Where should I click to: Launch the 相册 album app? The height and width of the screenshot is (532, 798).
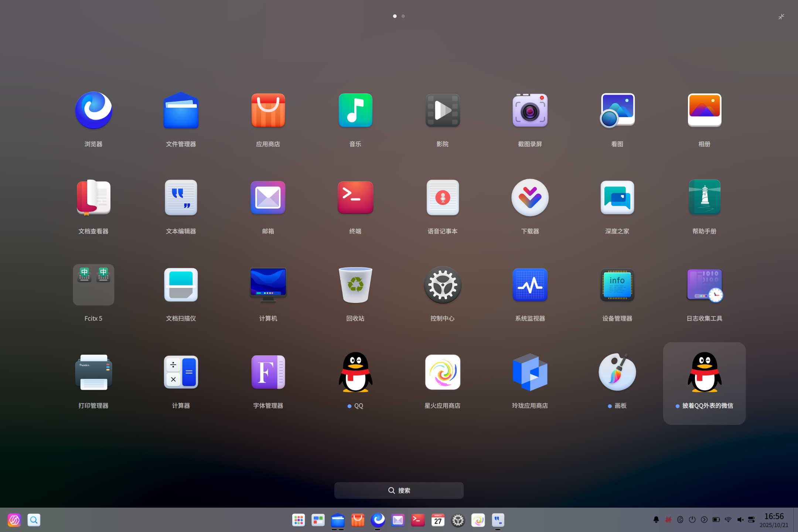[x=705, y=110]
